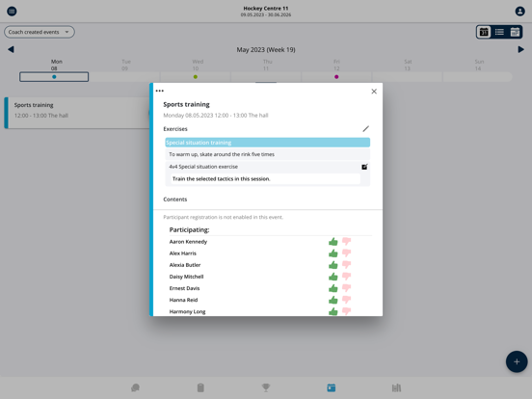Mark Harmony Long thumbs down
Viewport: 532px width, 399px height.
(x=346, y=311)
